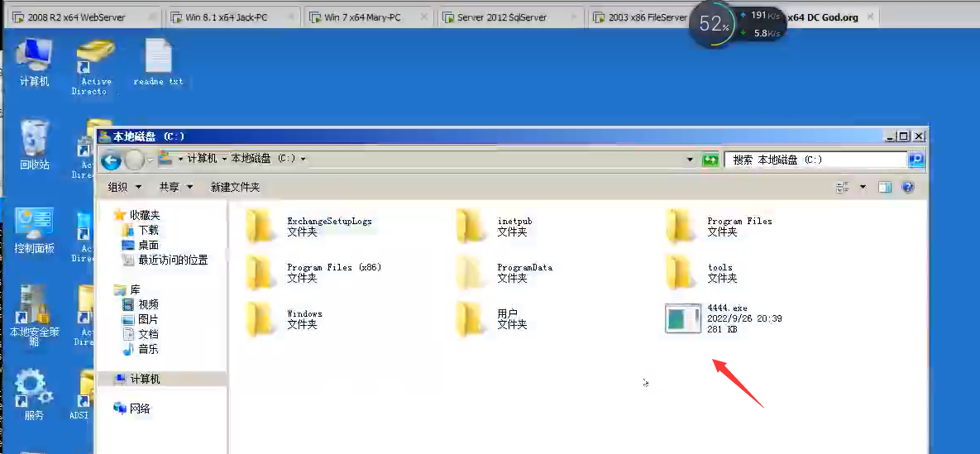Toggle the preview pane icon

[885, 188]
